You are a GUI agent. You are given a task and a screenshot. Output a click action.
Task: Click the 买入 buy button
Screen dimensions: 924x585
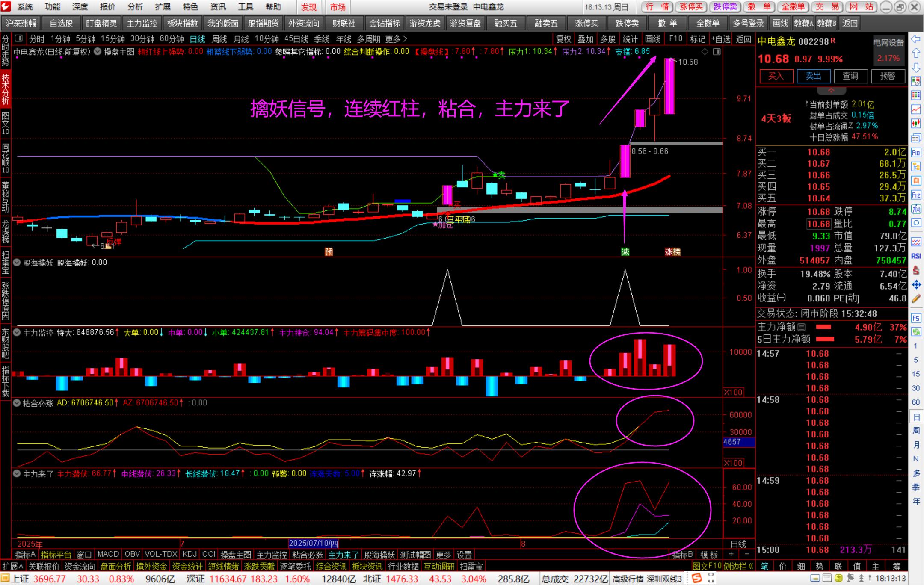pyautogui.click(x=776, y=76)
